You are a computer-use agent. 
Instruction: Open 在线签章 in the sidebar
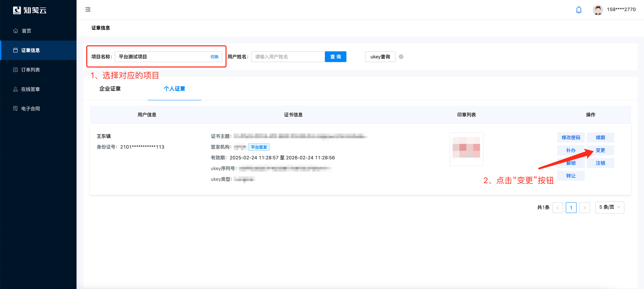point(38,89)
